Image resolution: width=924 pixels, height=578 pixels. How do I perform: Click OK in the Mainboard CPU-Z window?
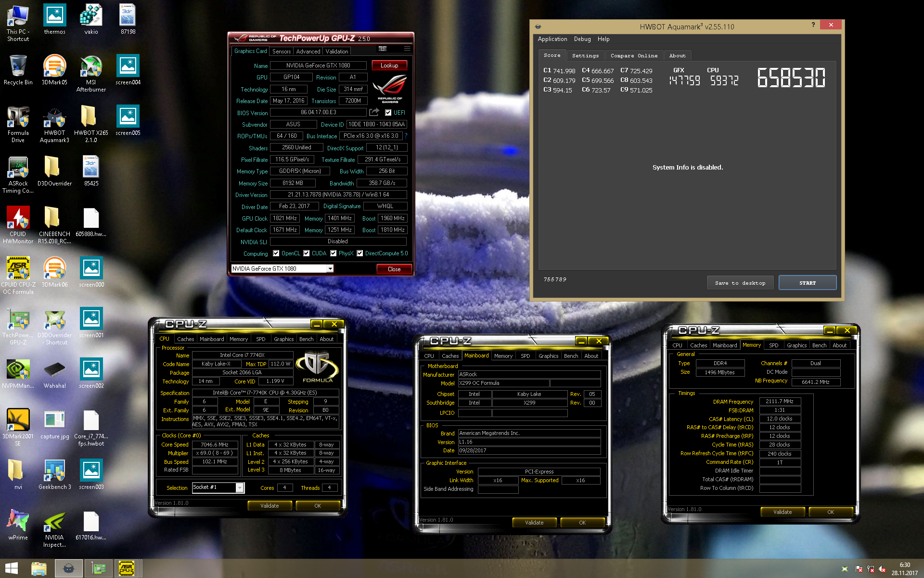(582, 523)
